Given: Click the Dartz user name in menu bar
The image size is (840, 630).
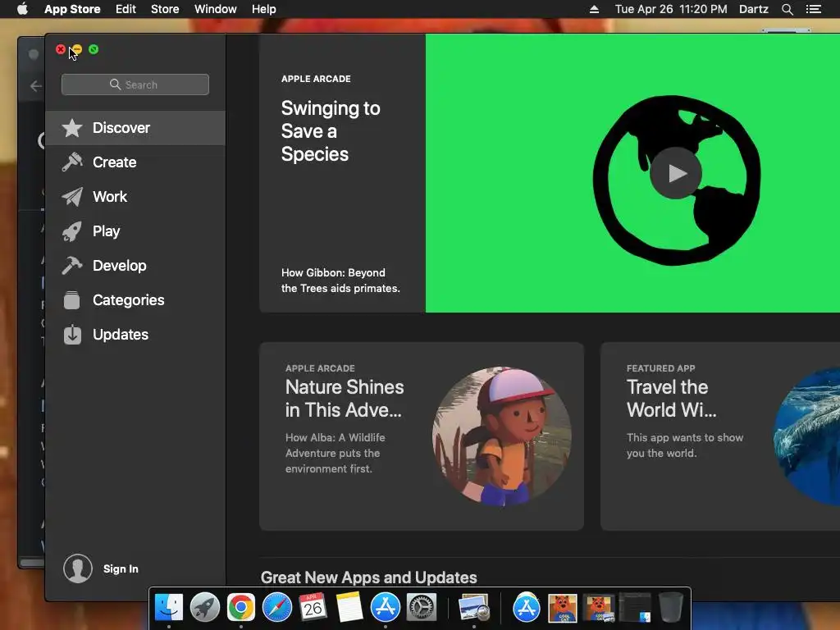Looking at the screenshot, I should click(x=754, y=9).
